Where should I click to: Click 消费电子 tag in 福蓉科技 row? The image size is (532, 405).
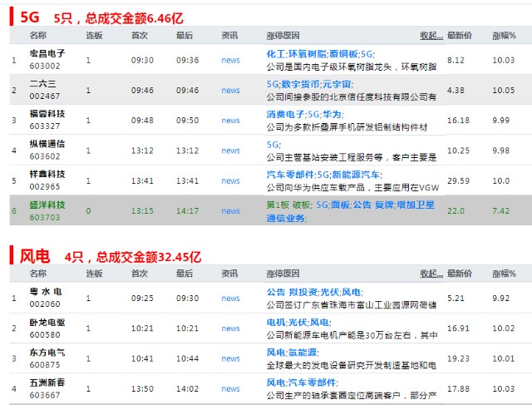pyautogui.click(x=285, y=115)
